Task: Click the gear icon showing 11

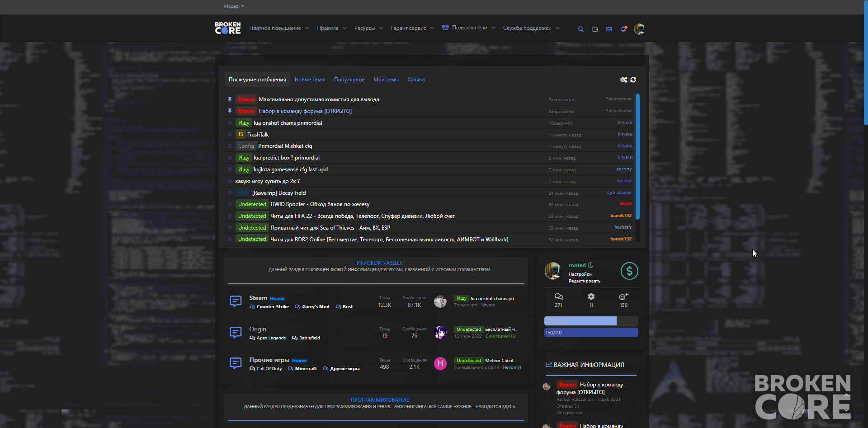Action: [591, 296]
